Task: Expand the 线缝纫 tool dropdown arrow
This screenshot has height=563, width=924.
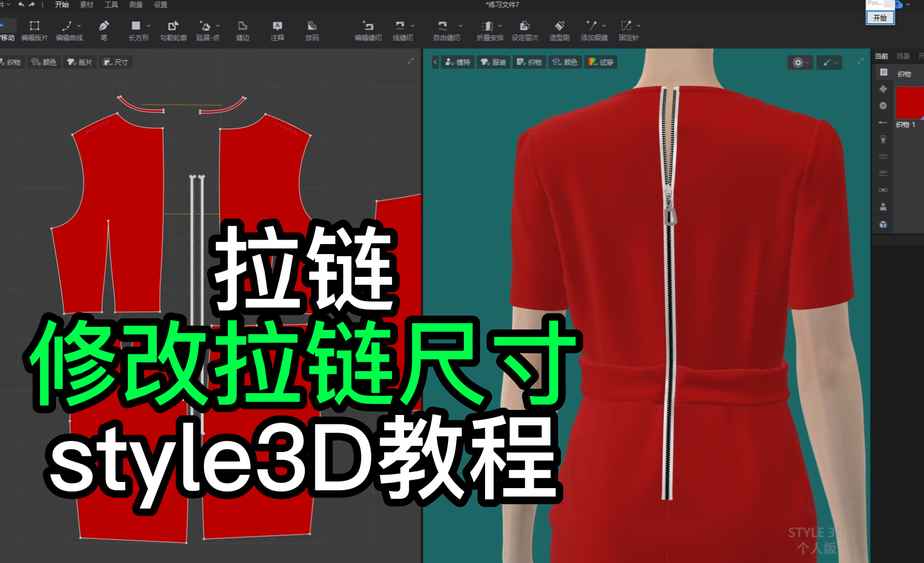Action: click(x=412, y=26)
